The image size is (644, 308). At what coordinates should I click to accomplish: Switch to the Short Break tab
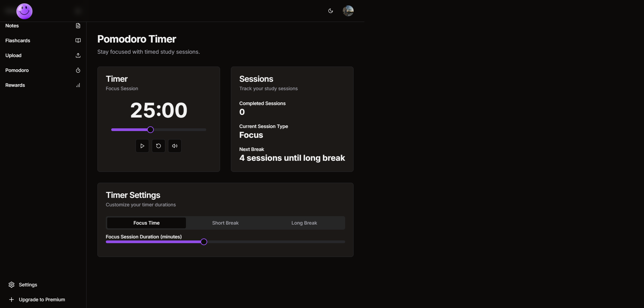point(225,223)
